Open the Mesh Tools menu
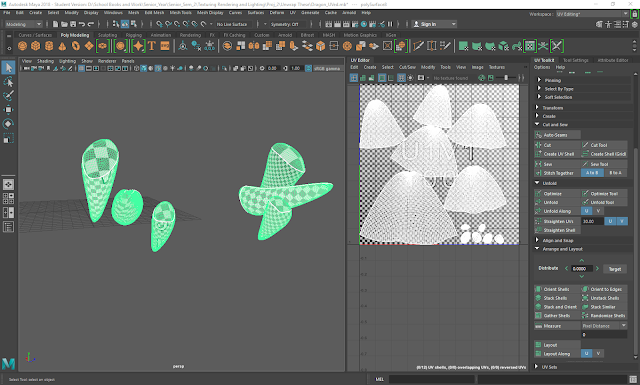 [180, 13]
